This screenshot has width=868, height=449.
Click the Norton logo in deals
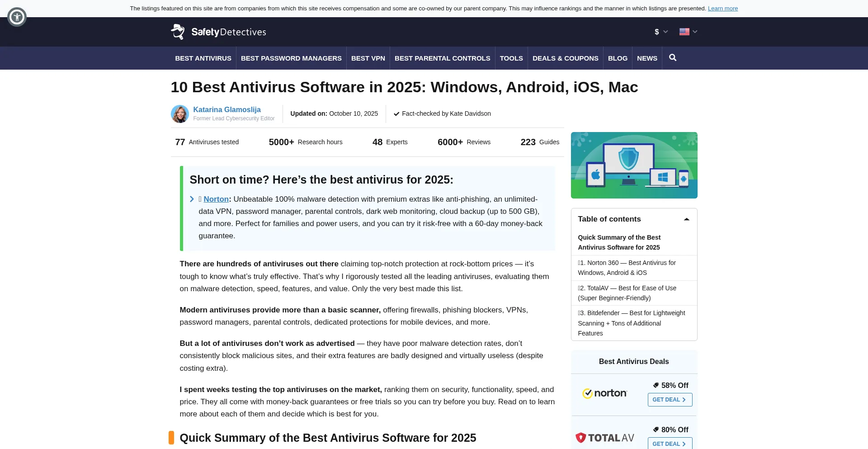(x=604, y=393)
